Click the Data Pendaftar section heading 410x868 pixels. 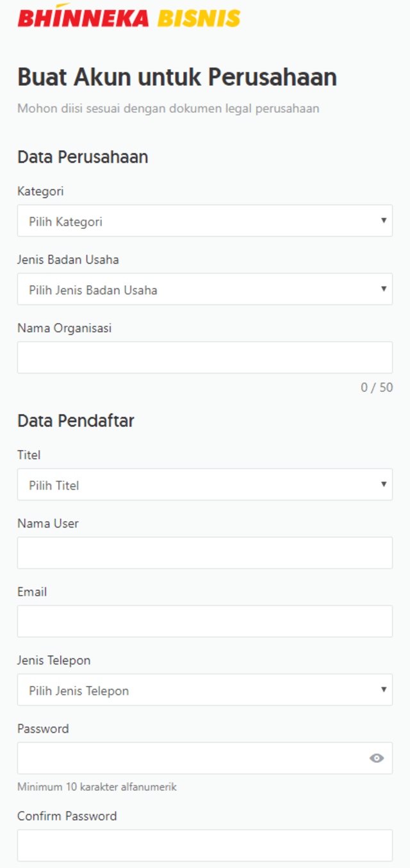(x=75, y=421)
